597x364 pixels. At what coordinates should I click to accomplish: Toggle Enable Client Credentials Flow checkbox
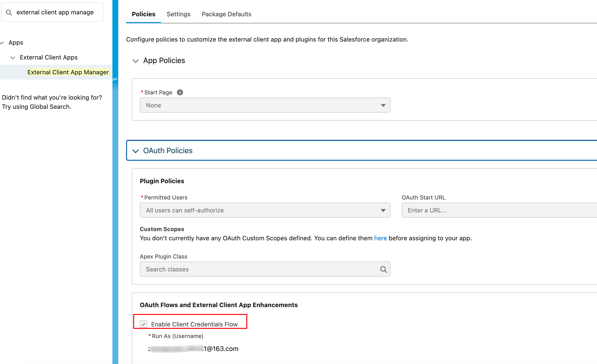143,324
